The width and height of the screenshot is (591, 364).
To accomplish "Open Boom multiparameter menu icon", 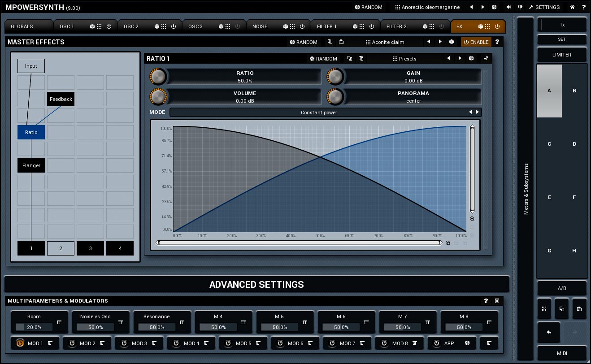I will tap(59, 322).
